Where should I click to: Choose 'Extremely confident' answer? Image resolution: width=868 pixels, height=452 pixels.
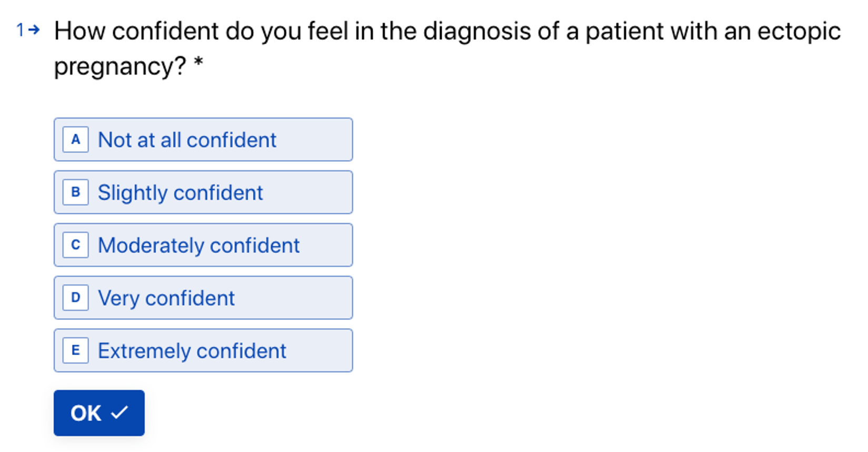click(x=203, y=350)
